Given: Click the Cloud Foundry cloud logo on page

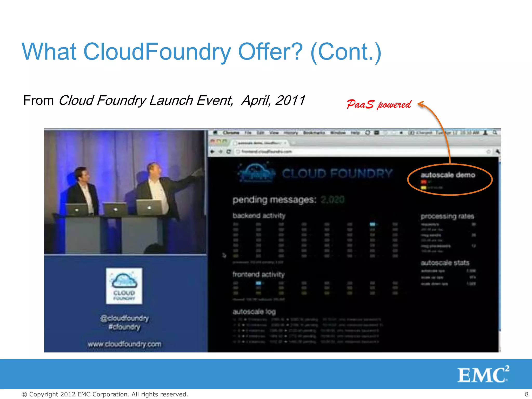Looking at the screenshot, I should [x=256, y=172].
